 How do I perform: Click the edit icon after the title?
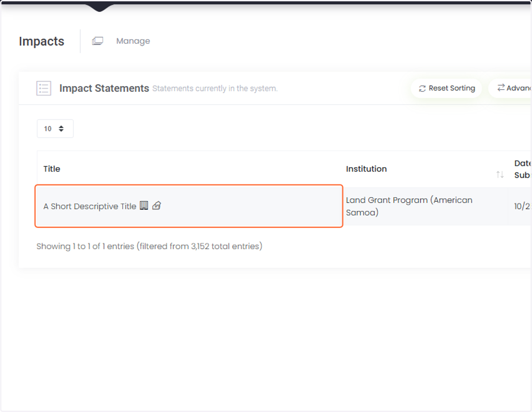click(156, 205)
